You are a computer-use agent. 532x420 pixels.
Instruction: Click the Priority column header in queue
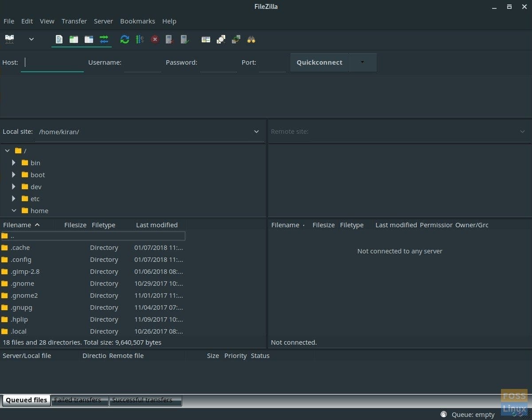[235, 356]
